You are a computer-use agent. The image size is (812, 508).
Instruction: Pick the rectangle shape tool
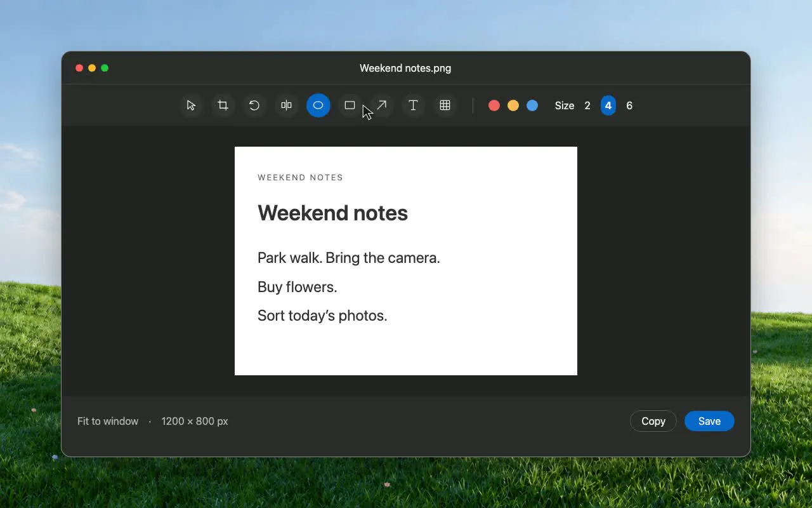(350, 105)
